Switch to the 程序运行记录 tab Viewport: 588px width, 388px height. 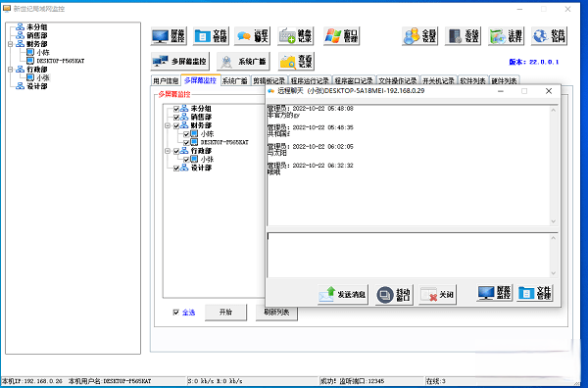310,80
